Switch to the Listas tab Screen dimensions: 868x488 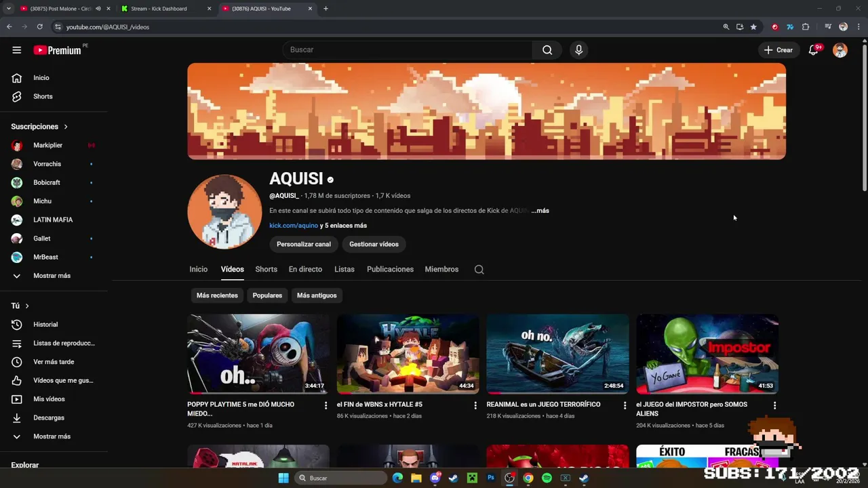point(344,269)
